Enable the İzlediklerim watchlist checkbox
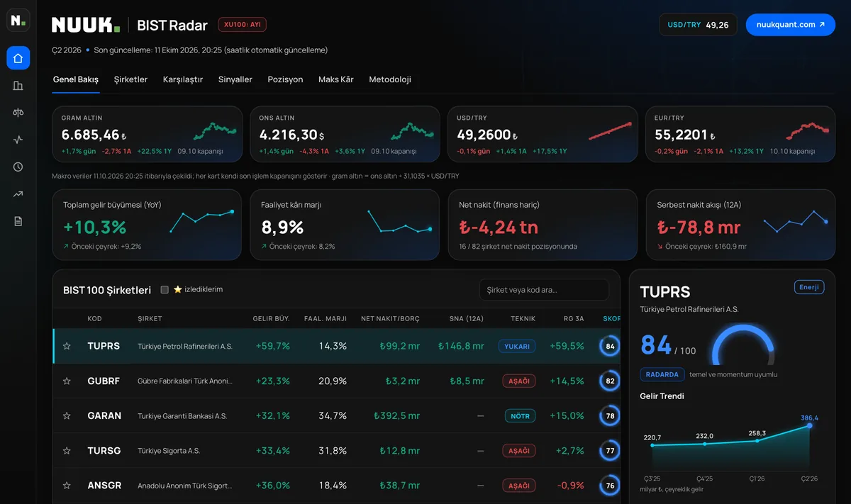The height and width of the screenshot is (504, 851). click(x=165, y=289)
